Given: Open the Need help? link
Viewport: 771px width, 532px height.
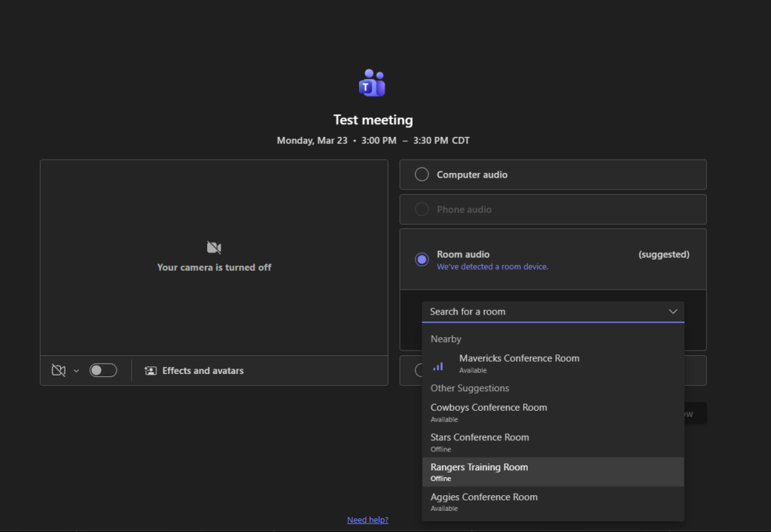Looking at the screenshot, I should click(367, 520).
